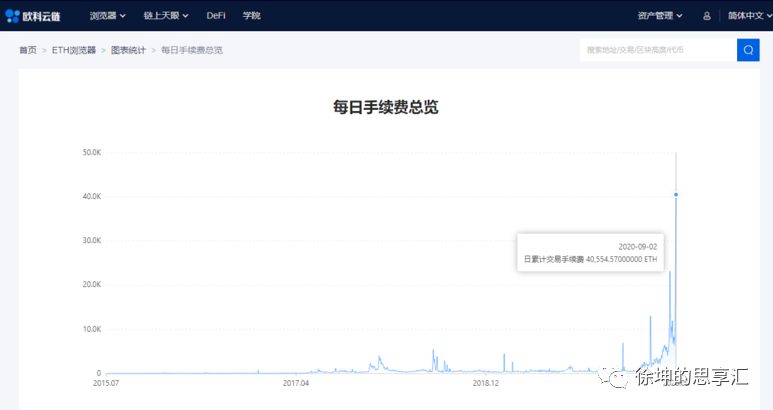This screenshot has height=410, width=773.
Task: Open the DeFi menu item
Action: pyautogui.click(x=216, y=16)
